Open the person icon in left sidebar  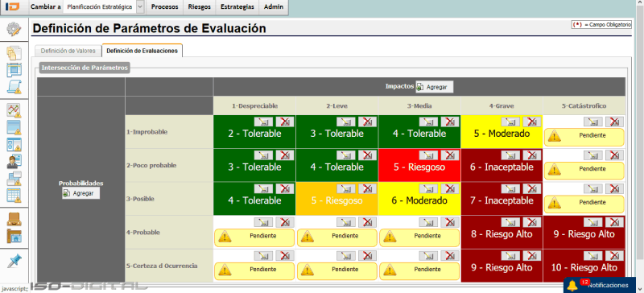(x=14, y=161)
